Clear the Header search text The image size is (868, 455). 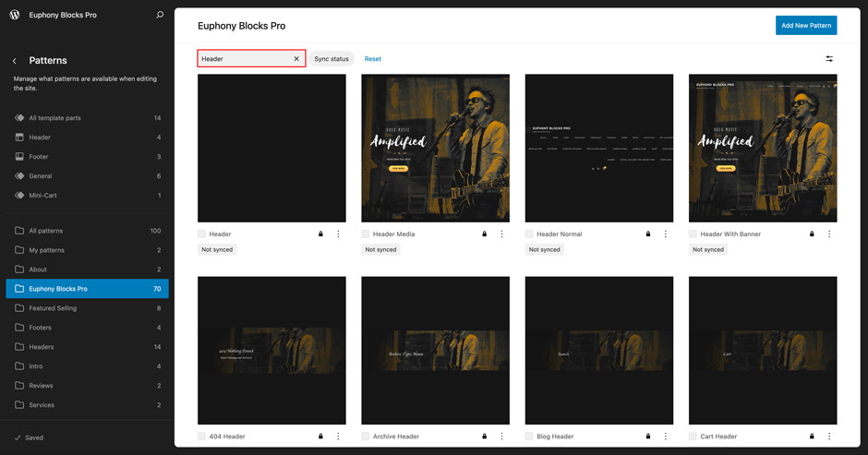(x=296, y=59)
